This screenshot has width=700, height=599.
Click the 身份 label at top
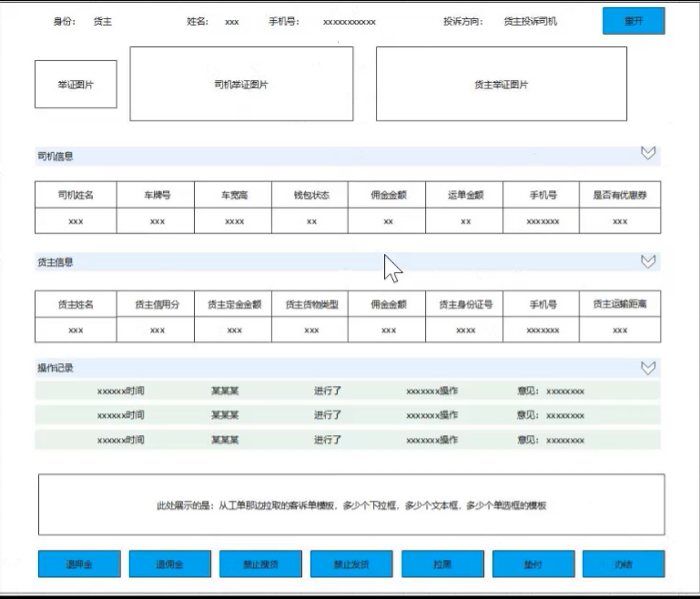click(x=65, y=22)
